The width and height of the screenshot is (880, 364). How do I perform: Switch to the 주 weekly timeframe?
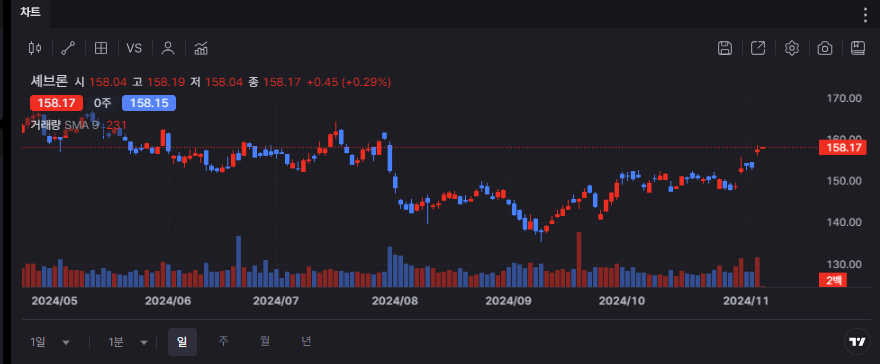(x=223, y=341)
